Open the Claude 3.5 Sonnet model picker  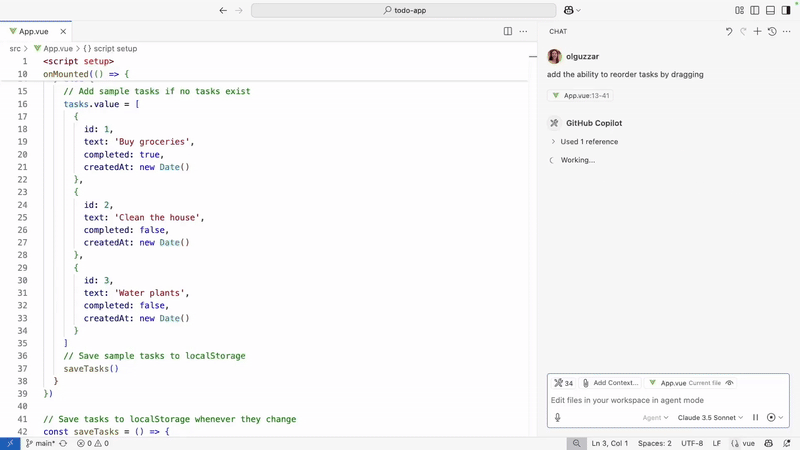[710, 417]
